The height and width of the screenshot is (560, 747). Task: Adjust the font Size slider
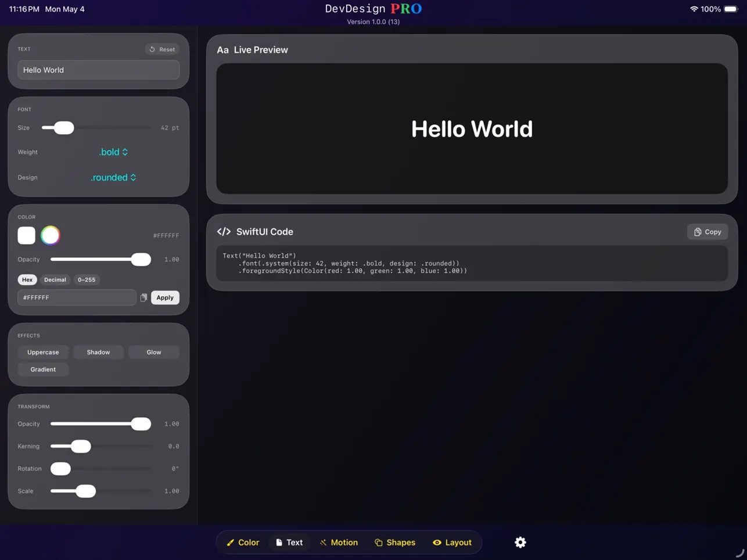pos(96,128)
